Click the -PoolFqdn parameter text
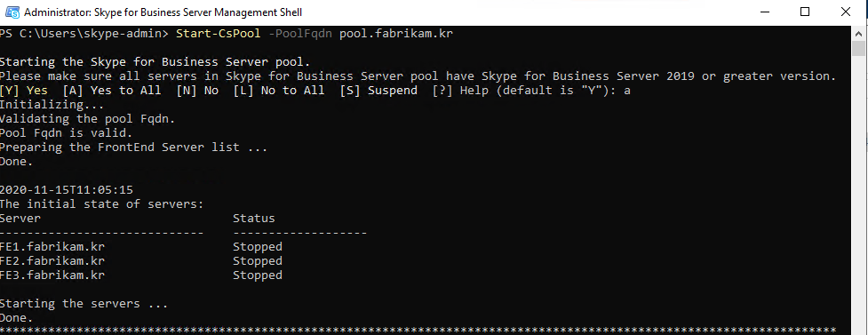Viewport: 868px width, 335px height. 300,34
